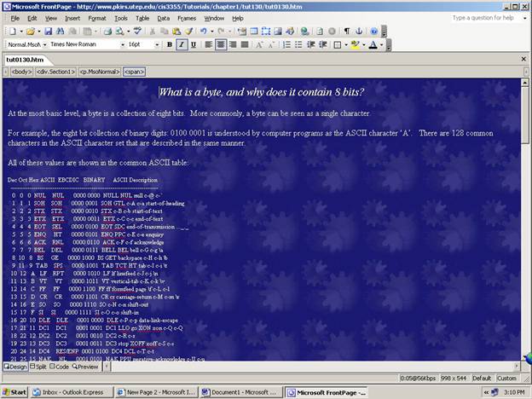Expand Highlight color dropdown arrow
Screen dimensions: 532x399
[364, 45]
